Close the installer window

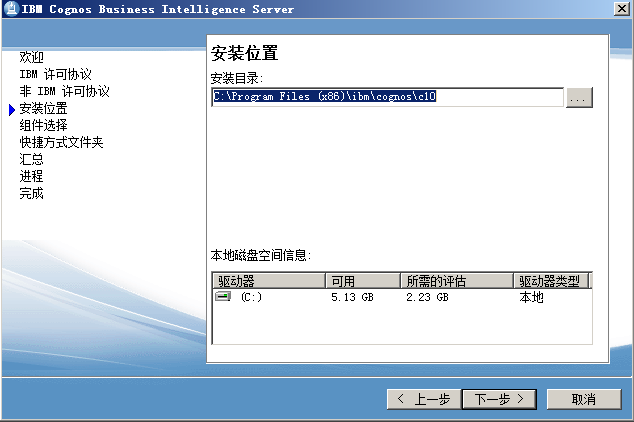(621, 8)
